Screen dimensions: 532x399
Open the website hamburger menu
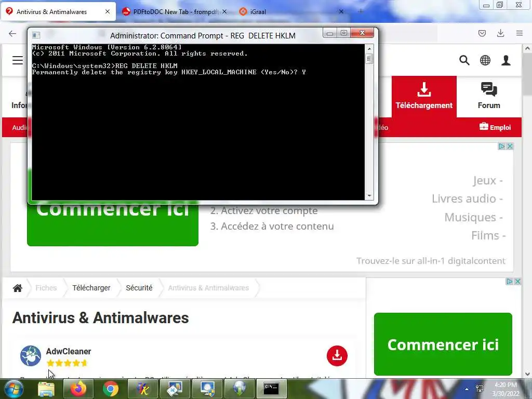click(18, 60)
